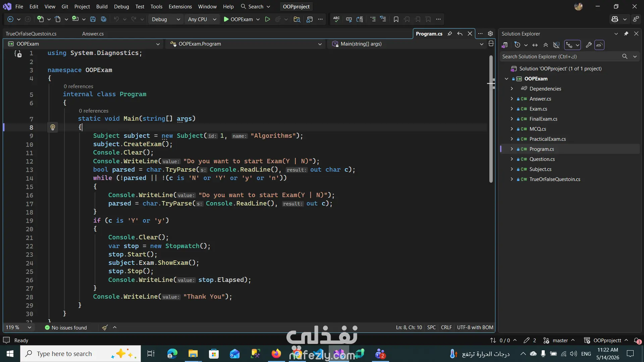Open File Explorer from the taskbar

tap(193, 354)
